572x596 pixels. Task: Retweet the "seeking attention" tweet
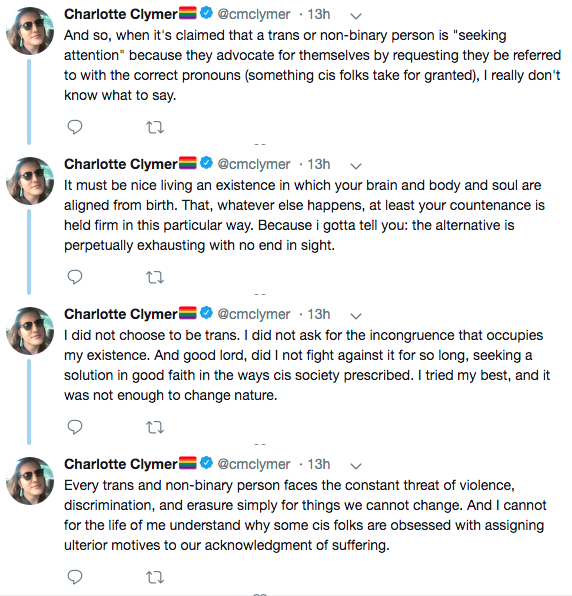[155, 127]
